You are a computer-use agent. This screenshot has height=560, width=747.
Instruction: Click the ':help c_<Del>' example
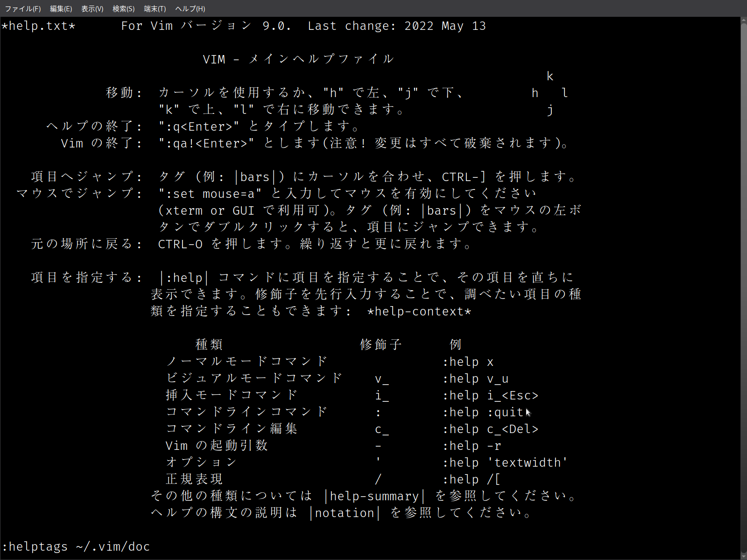[x=490, y=429]
